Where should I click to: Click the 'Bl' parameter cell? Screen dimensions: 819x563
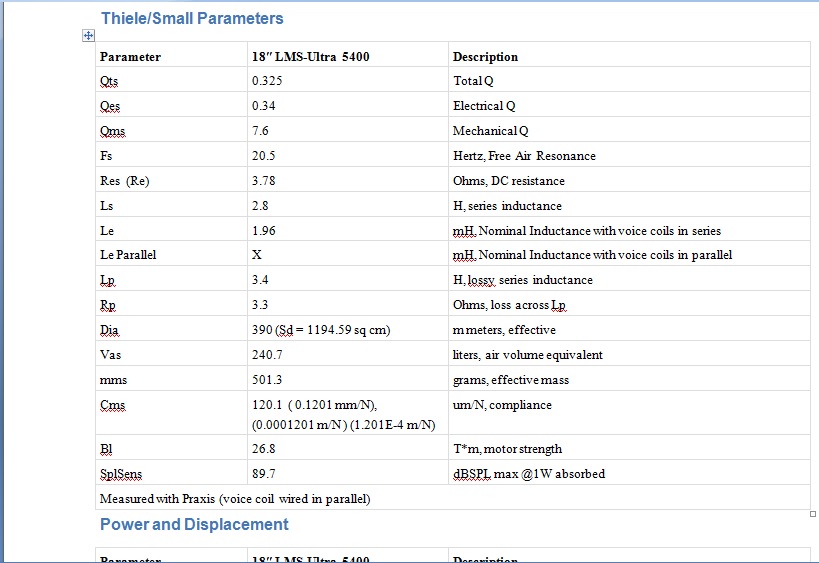[x=171, y=448]
